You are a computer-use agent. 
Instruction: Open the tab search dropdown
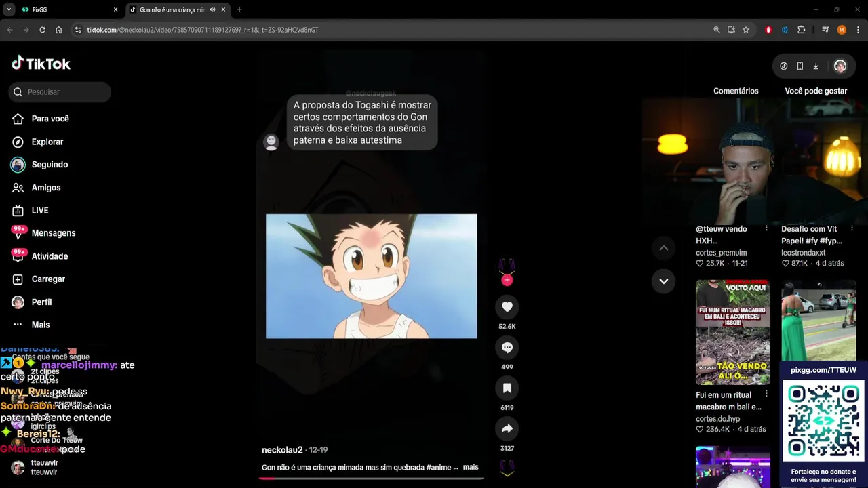click(x=9, y=10)
